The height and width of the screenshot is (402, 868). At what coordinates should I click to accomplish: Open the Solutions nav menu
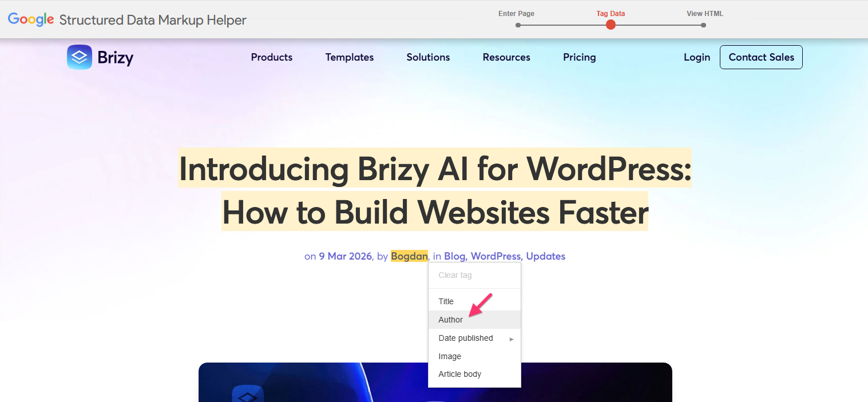coord(428,57)
